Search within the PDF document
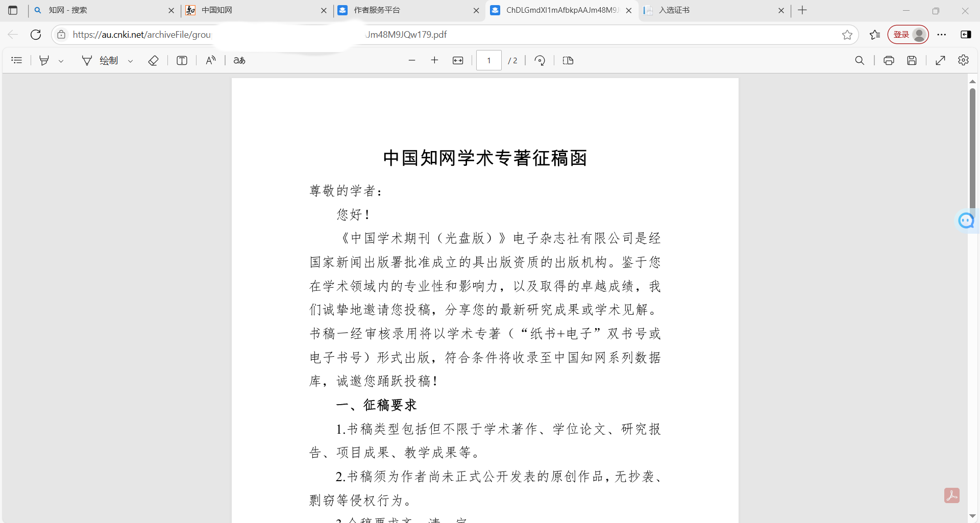The width and height of the screenshot is (980, 523). coord(860,60)
